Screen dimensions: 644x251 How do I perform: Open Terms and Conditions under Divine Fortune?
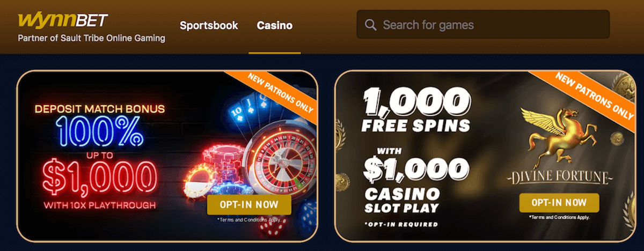[559, 217]
